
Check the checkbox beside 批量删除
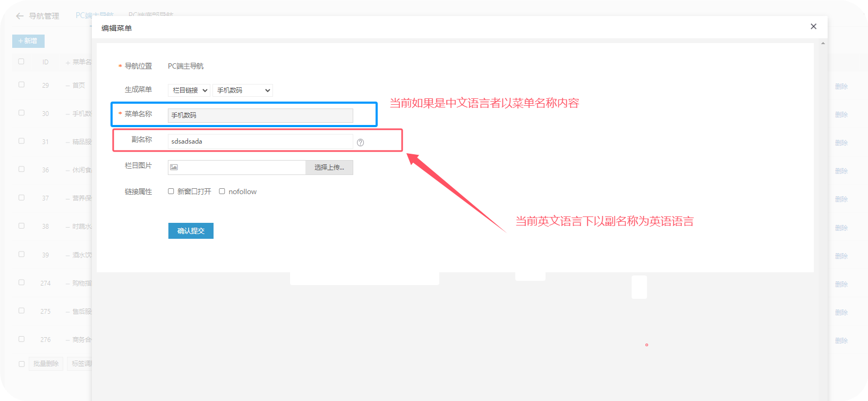(x=21, y=364)
